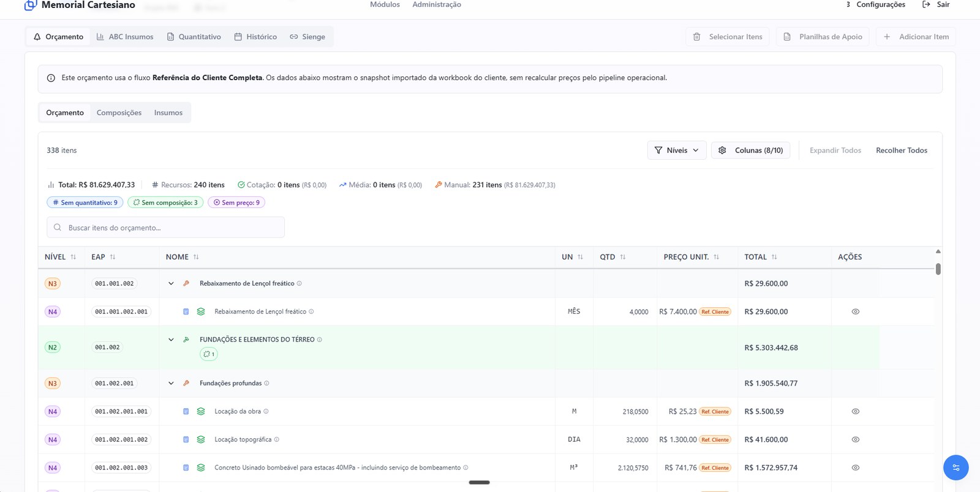
Task: Sort by the PREÇO UNIT. column arrows
Action: coord(716,257)
